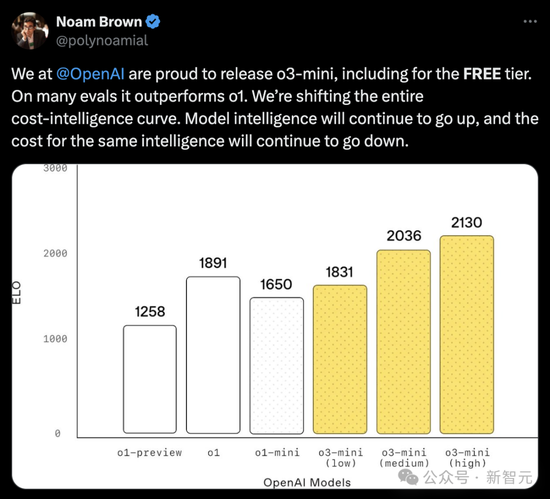Select the dotted o1-mini bar labeled 1650
The height and width of the screenshot is (499, 550).
(x=276, y=365)
